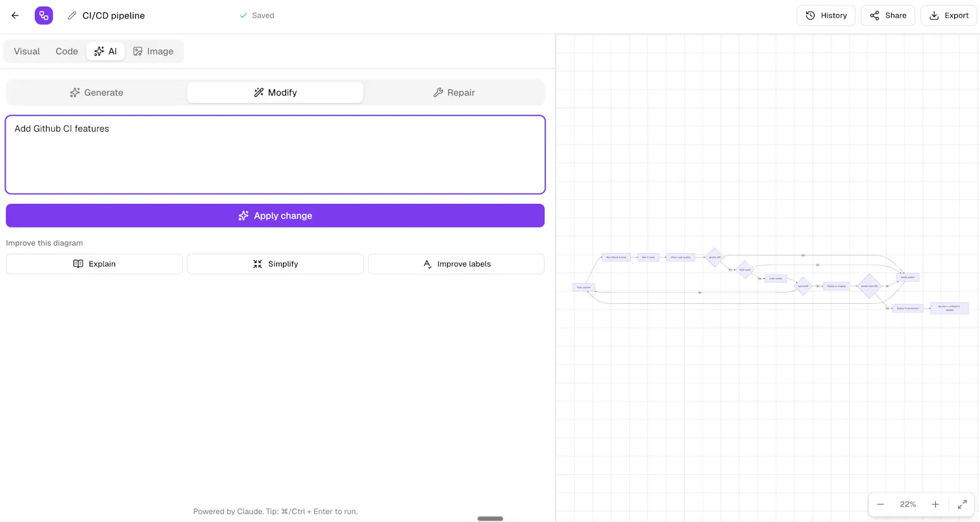
Task: Click the bottom panel drag handle
Action: coord(490,518)
